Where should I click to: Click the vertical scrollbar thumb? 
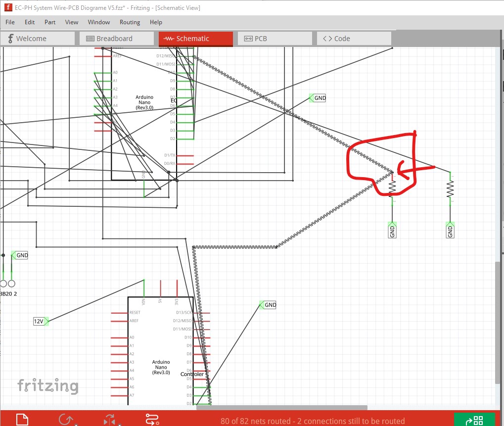point(498,323)
